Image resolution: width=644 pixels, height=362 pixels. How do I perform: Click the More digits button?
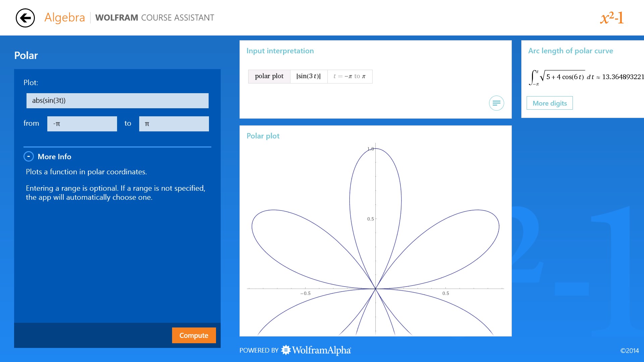549,103
